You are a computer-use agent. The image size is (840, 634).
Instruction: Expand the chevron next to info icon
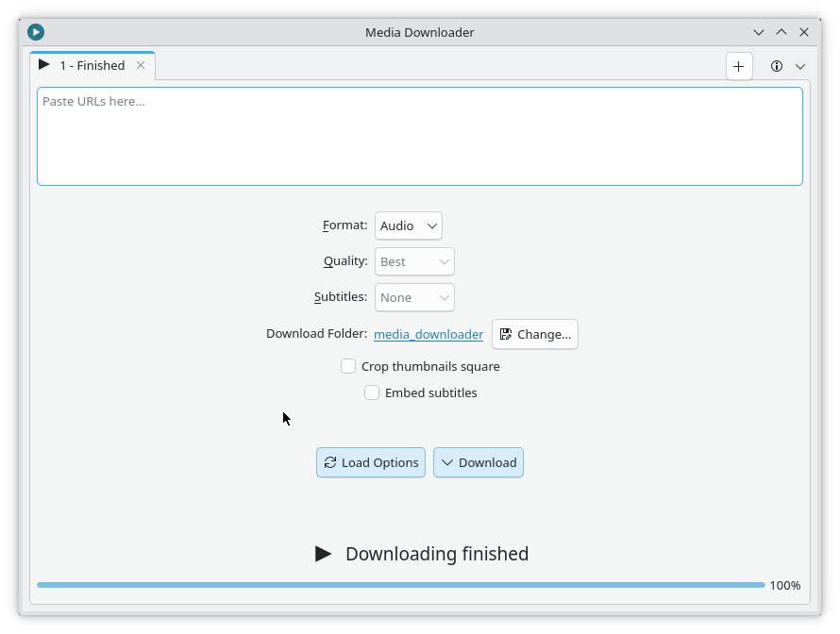pos(800,66)
